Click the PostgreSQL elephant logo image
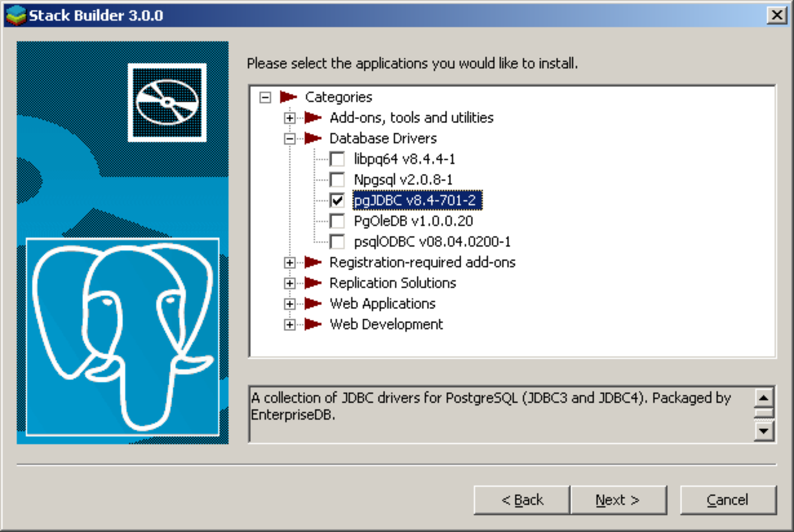 (x=123, y=337)
